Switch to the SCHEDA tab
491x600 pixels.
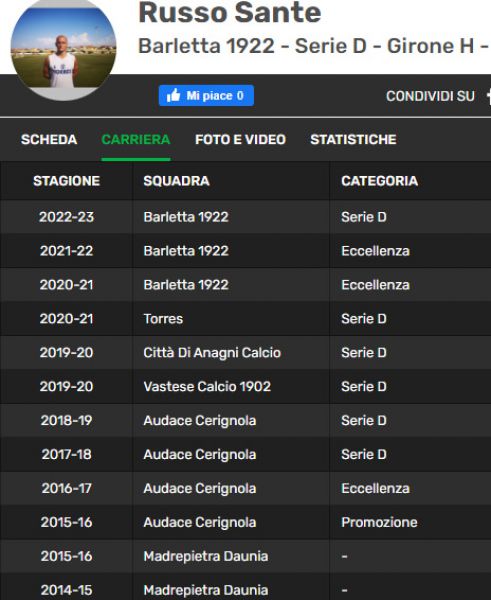click(x=49, y=139)
